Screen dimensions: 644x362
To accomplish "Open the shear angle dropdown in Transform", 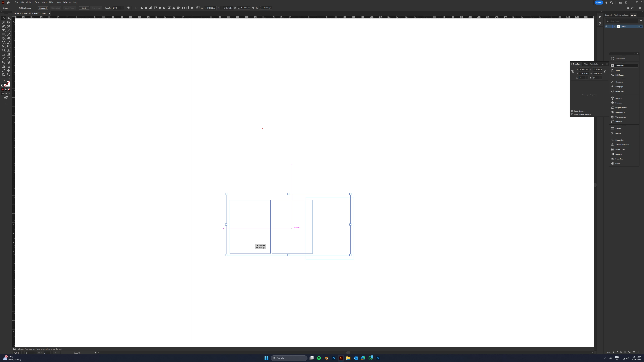I will click(600, 78).
